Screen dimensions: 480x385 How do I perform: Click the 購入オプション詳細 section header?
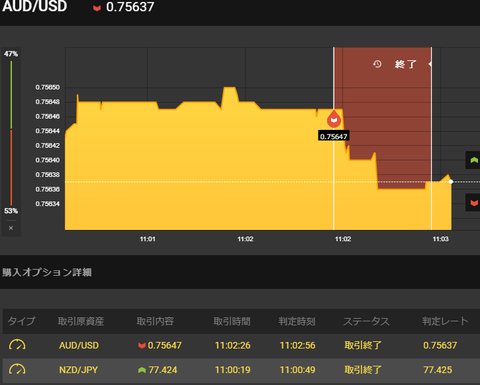(x=47, y=272)
